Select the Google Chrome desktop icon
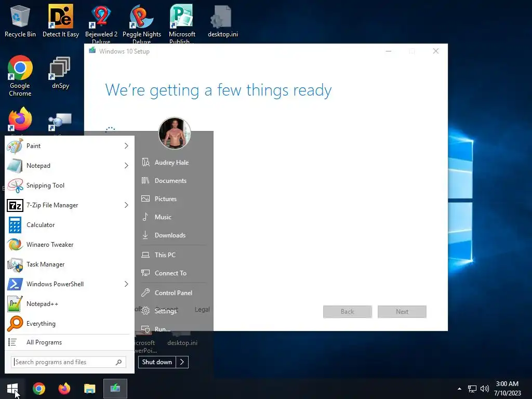Image resolution: width=532 pixels, height=399 pixels. [x=20, y=76]
